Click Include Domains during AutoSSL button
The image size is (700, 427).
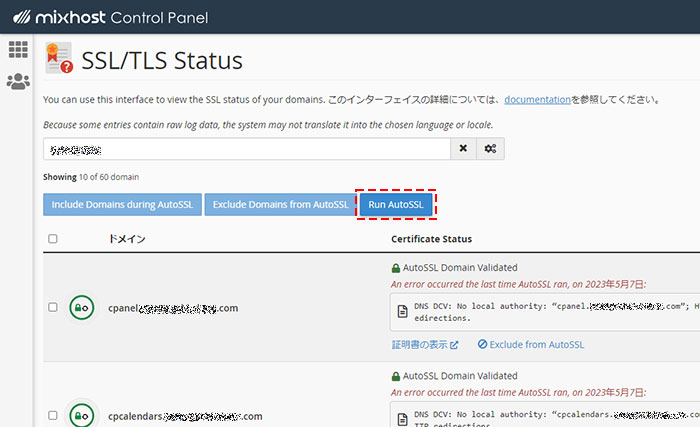tap(122, 205)
